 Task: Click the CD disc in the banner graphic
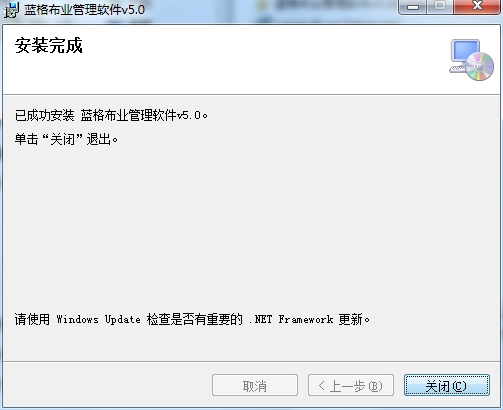click(x=480, y=67)
